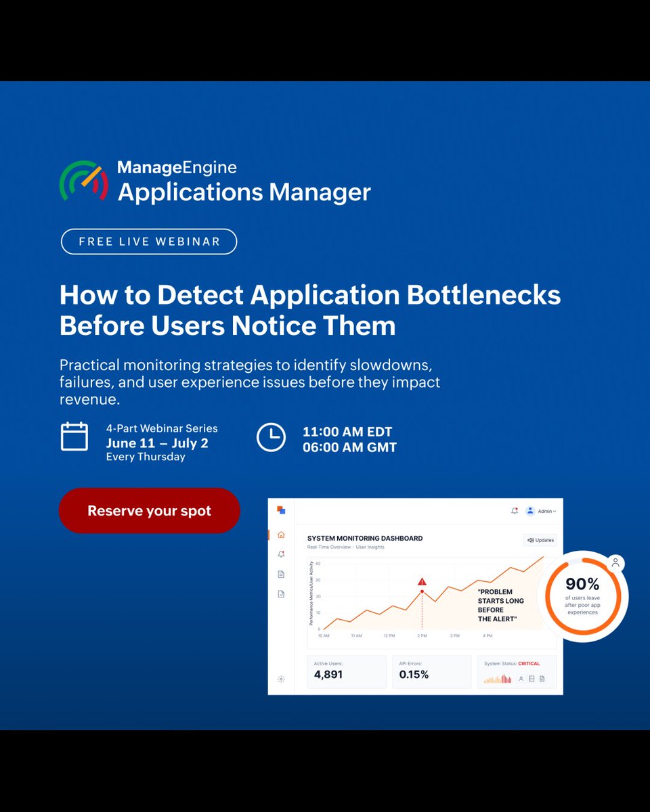650x812 pixels.
Task: Open the document icon in dashboard sidebar
Action: (x=281, y=574)
